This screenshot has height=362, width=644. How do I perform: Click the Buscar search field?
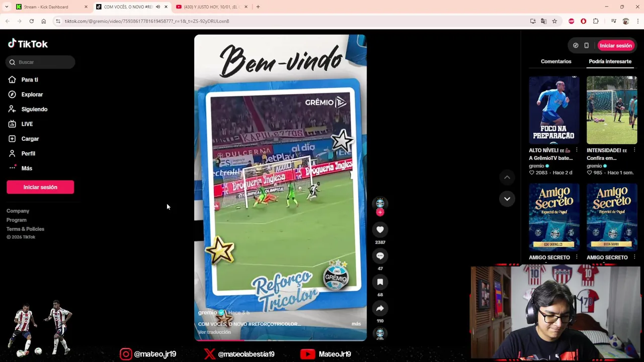(x=40, y=62)
